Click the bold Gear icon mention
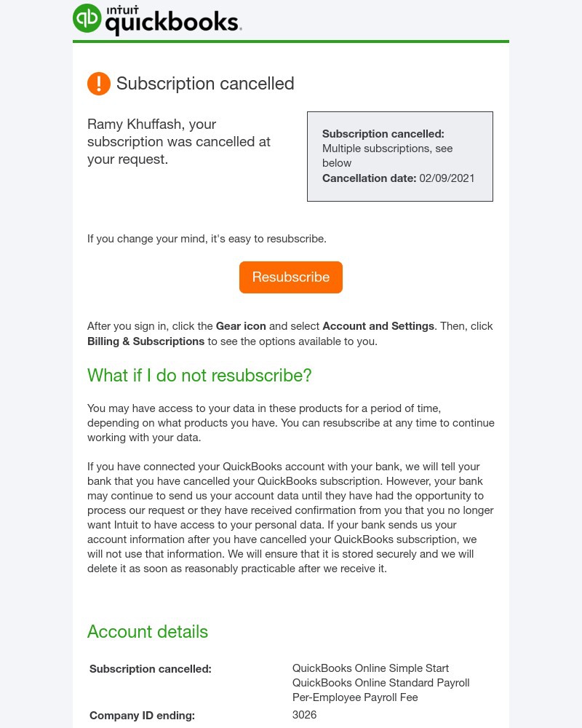The width and height of the screenshot is (582, 728). 241,326
